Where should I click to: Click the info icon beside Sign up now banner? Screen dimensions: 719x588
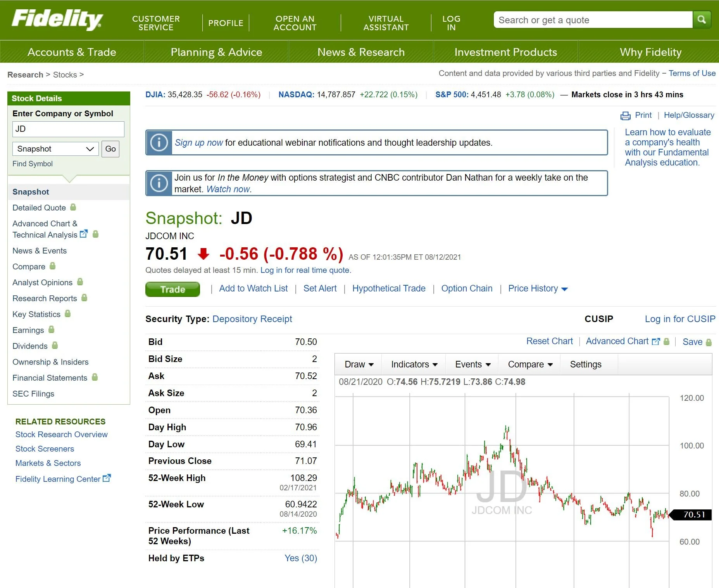click(x=159, y=143)
